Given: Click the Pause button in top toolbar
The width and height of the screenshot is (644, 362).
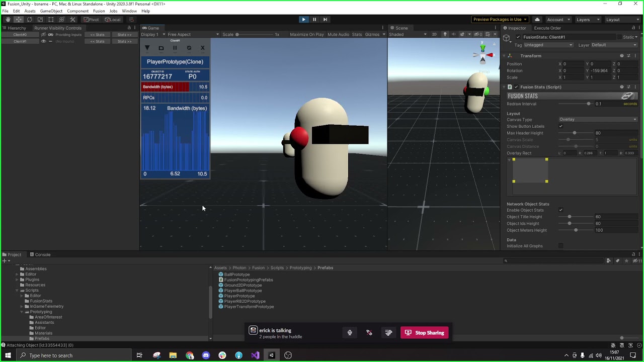Looking at the screenshot, I should [x=314, y=20].
